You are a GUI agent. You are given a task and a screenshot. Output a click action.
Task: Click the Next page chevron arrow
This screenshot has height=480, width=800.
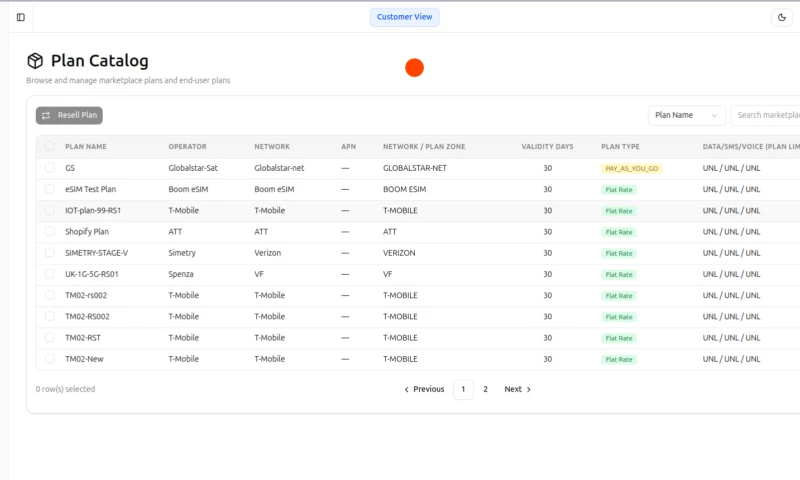[x=529, y=389]
